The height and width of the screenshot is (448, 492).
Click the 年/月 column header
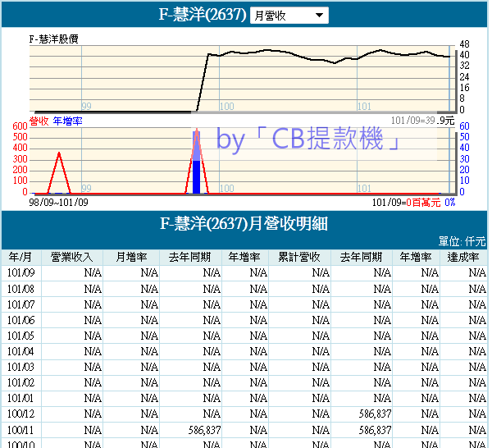[x=20, y=257]
